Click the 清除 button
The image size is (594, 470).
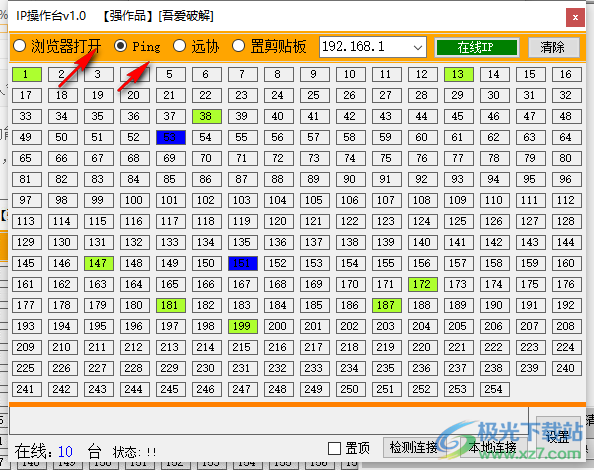553,47
